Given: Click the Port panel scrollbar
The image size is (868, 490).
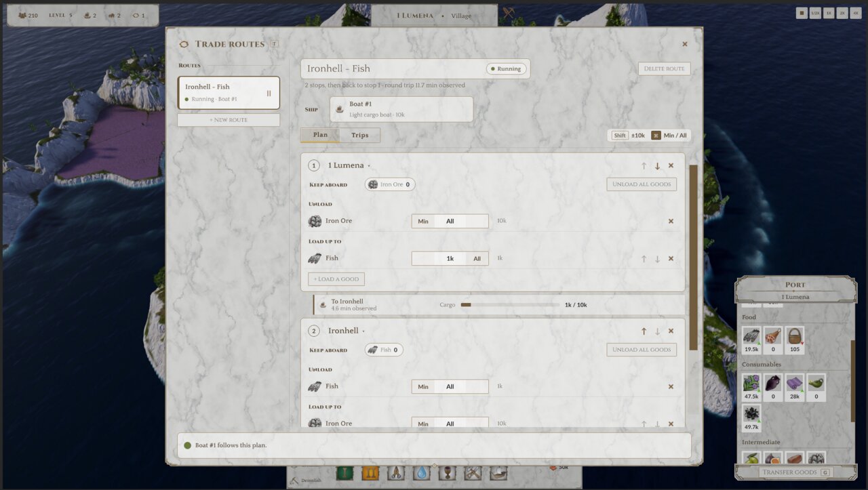Looking at the screenshot, I should 853,381.
